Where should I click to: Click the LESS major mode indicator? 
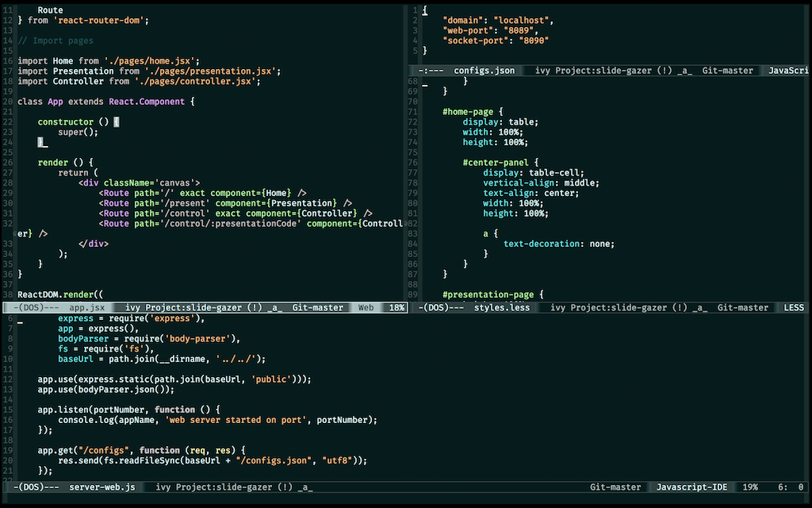793,307
